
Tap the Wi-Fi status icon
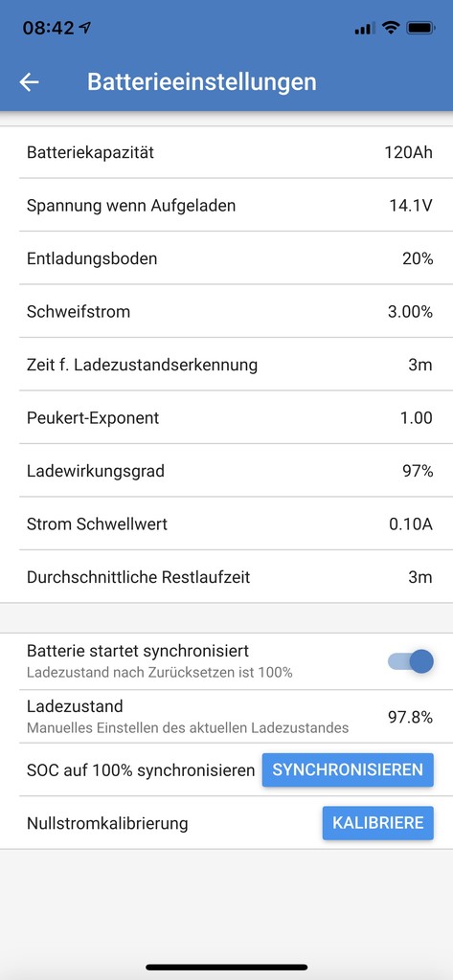pyautogui.click(x=391, y=28)
